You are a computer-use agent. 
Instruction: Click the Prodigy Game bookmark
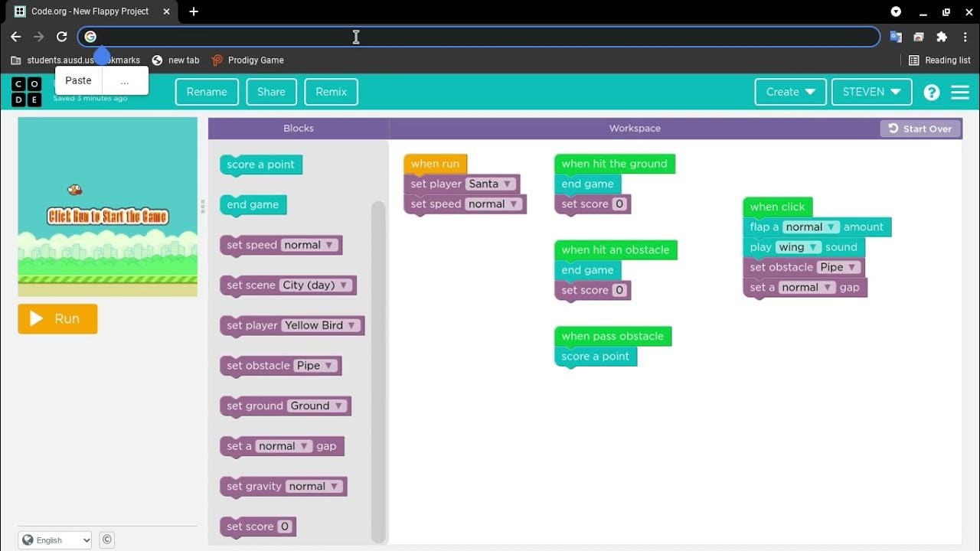247,60
